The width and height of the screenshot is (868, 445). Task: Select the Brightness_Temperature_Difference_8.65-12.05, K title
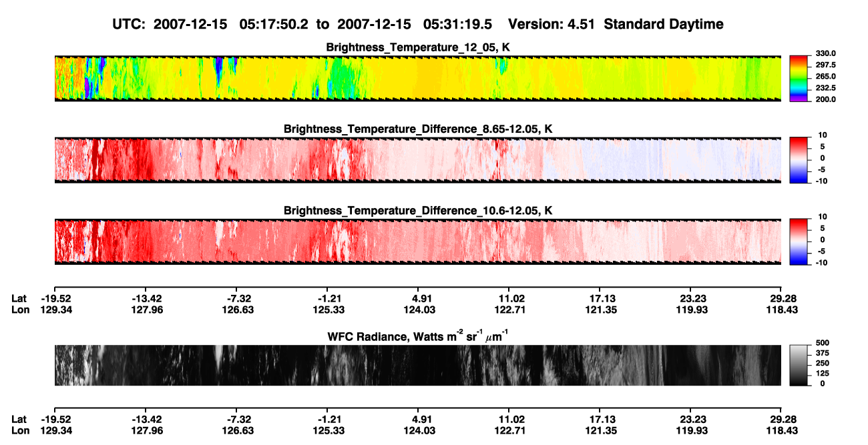click(x=418, y=129)
